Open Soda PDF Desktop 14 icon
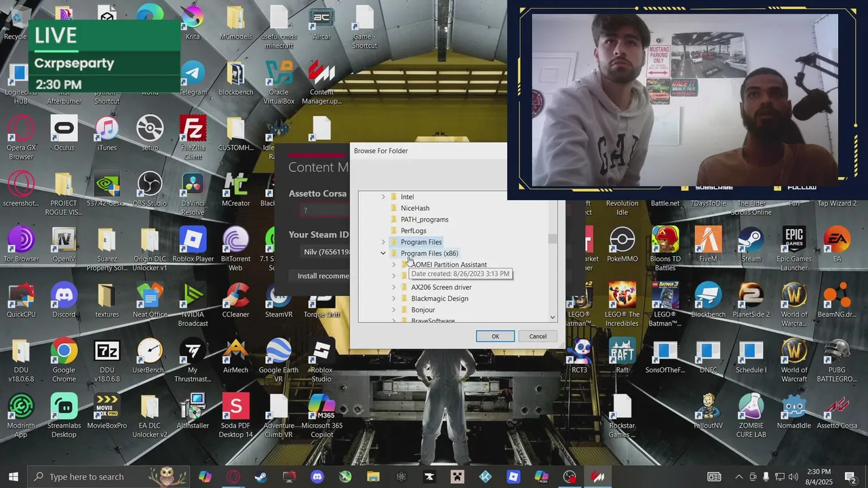The width and height of the screenshot is (868, 488). coord(236,415)
